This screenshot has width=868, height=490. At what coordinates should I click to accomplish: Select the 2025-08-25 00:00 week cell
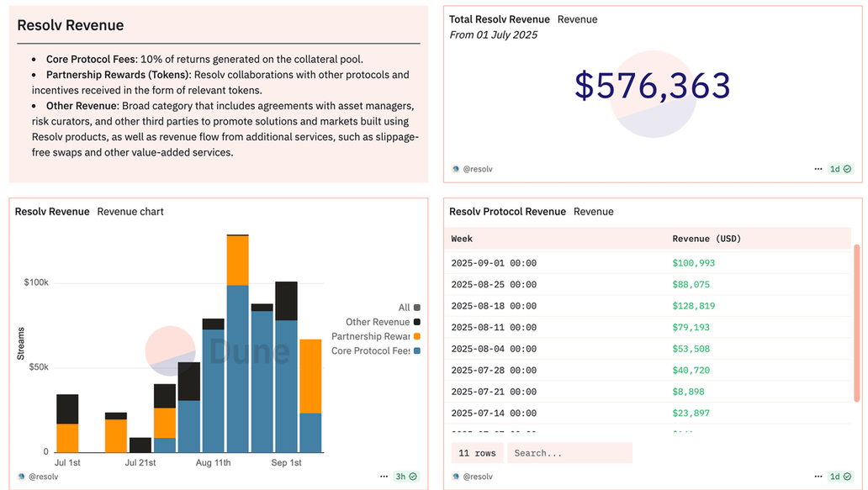(x=494, y=284)
